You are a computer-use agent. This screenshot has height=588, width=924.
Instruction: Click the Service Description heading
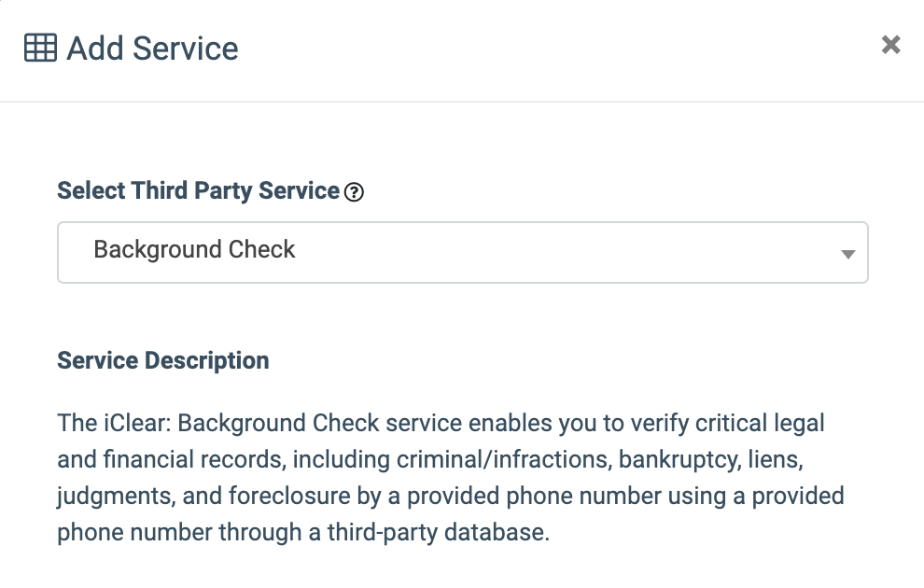163,361
